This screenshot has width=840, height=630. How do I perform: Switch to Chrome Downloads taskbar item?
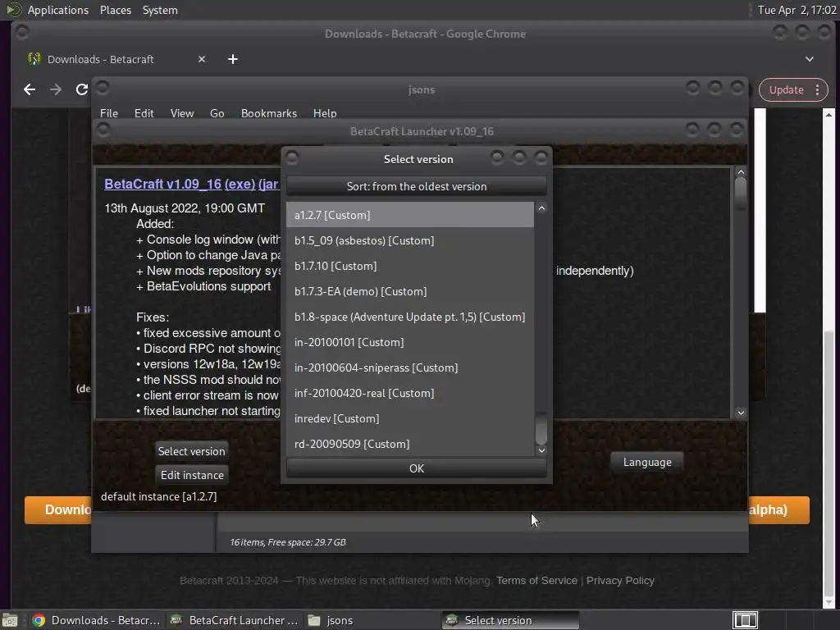pyautogui.click(x=97, y=620)
